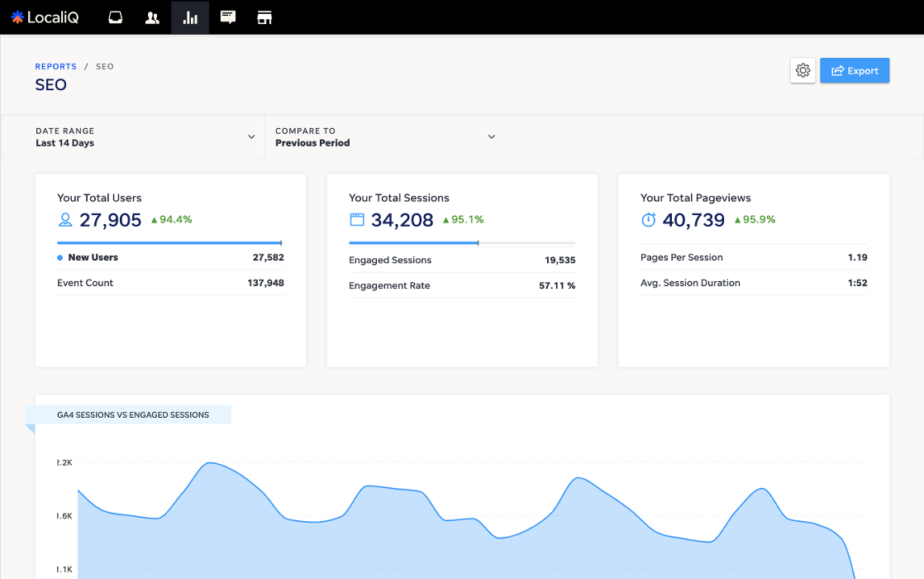Open the chat messages icon
Screen dimensions: 924x579
tap(228, 17)
